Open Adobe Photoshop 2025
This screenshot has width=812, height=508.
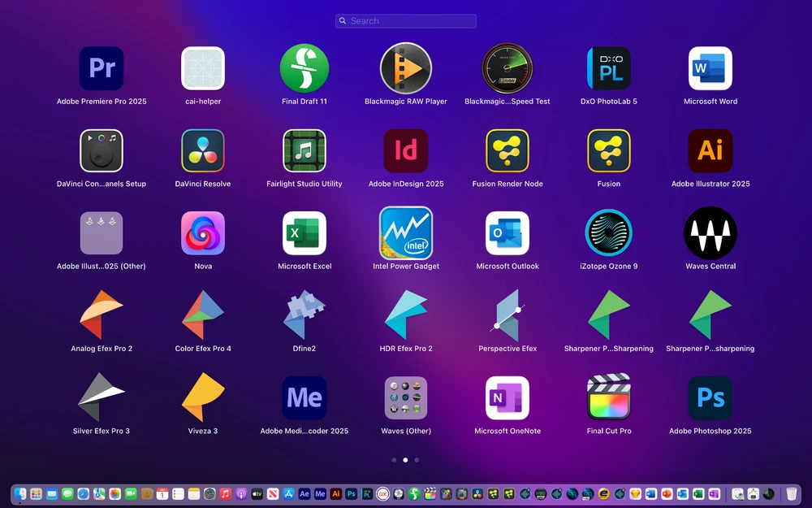coord(710,397)
